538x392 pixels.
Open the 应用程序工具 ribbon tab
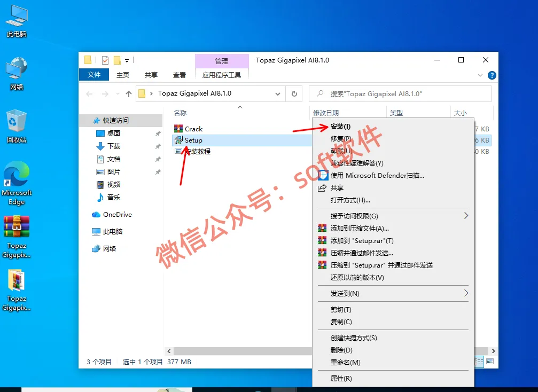[222, 75]
